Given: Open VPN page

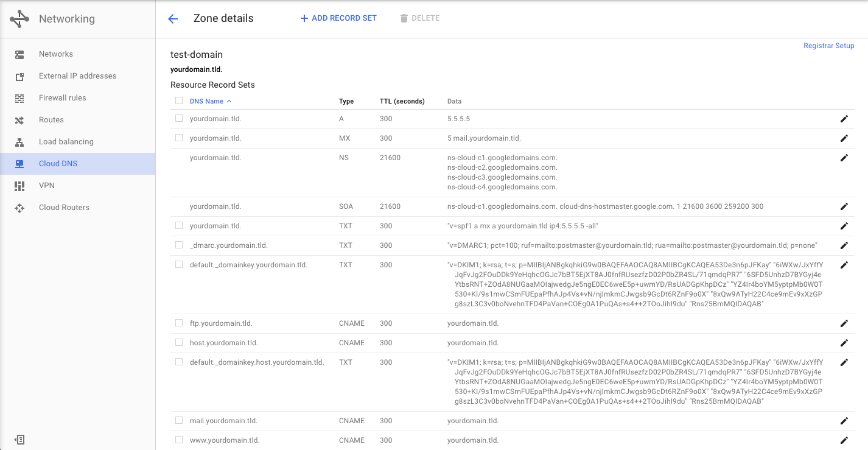Looking at the screenshot, I should pos(77,186).
